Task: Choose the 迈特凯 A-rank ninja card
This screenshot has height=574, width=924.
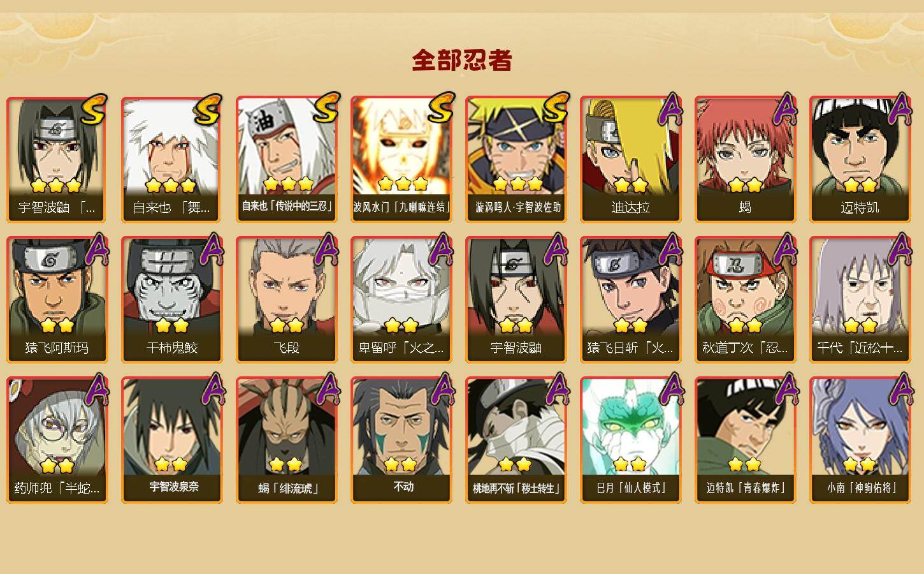Action: [x=860, y=159]
